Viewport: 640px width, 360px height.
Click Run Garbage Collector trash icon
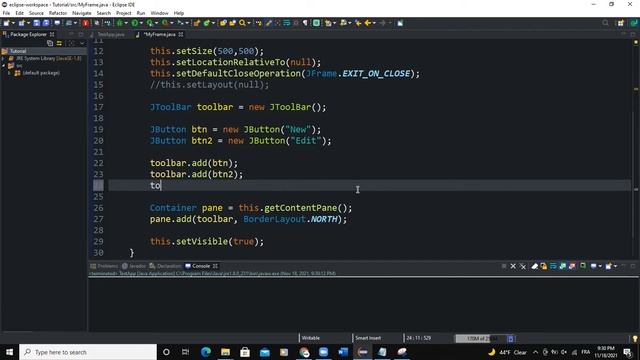tap(511, 338)
